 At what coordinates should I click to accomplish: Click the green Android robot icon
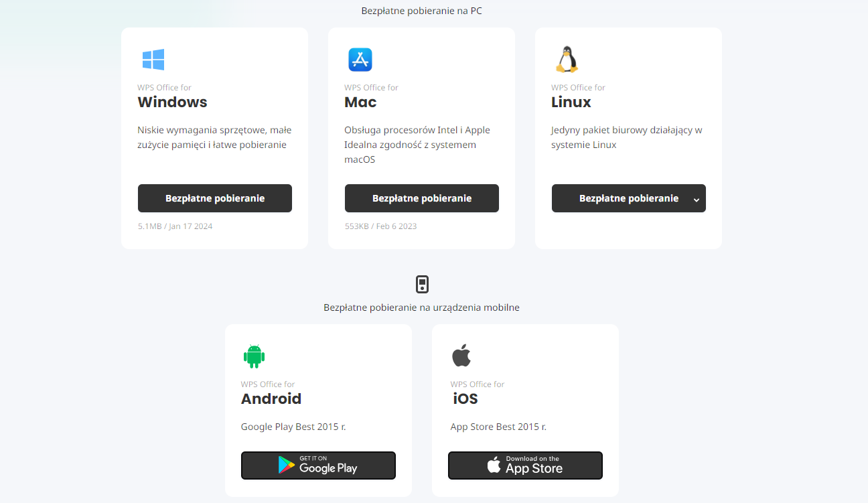(x=254, y=356)
